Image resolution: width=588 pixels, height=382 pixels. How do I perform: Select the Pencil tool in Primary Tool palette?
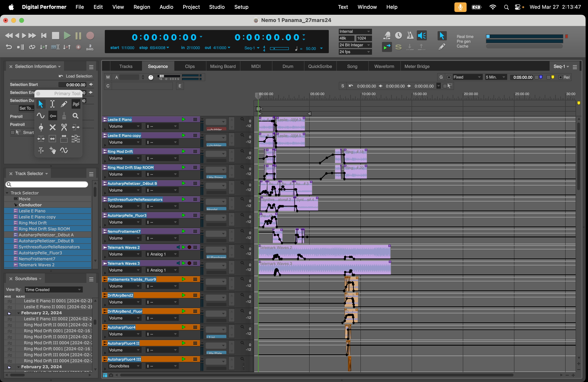coord(64,104)
